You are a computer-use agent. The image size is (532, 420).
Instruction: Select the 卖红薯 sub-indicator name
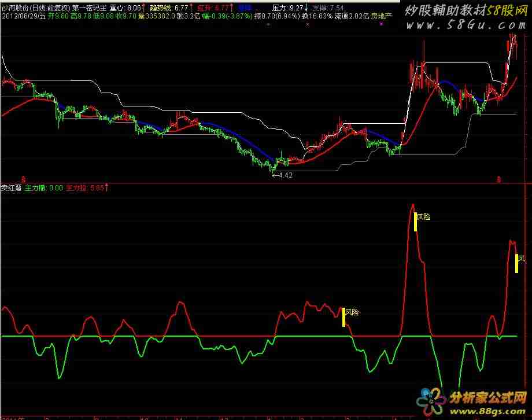tap(11, 188)
